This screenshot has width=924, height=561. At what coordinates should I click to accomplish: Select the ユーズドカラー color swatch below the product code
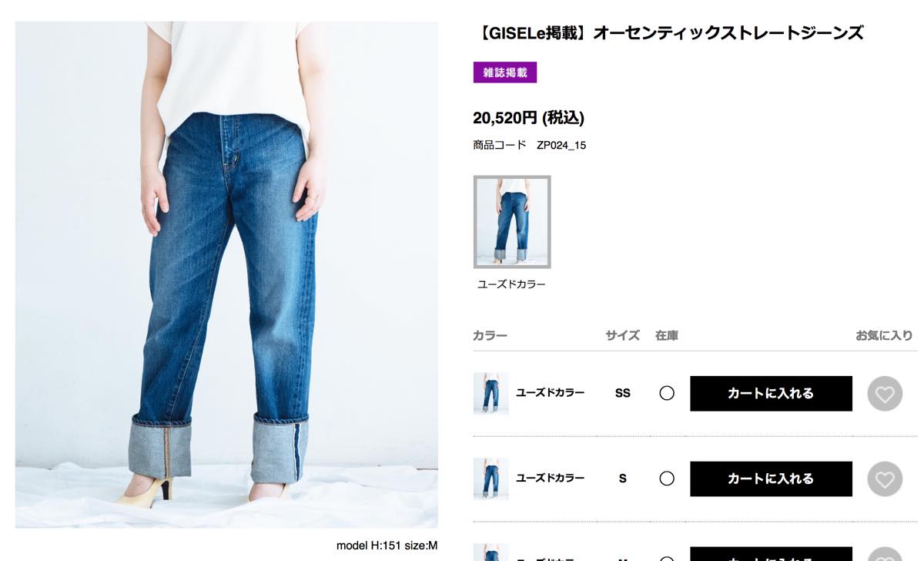point(512,222)
